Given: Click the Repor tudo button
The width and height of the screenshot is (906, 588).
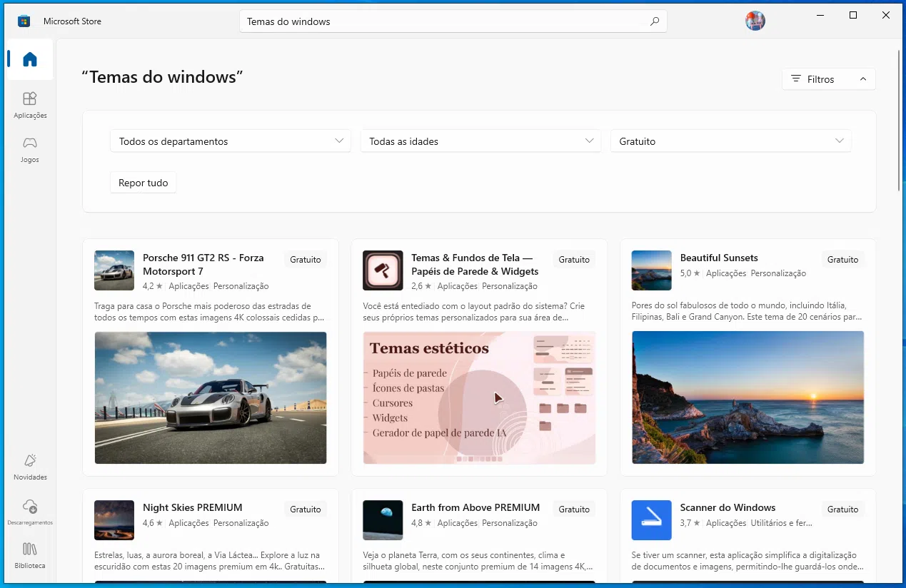Looking at the screenshot, I should (x=143, y=183).
